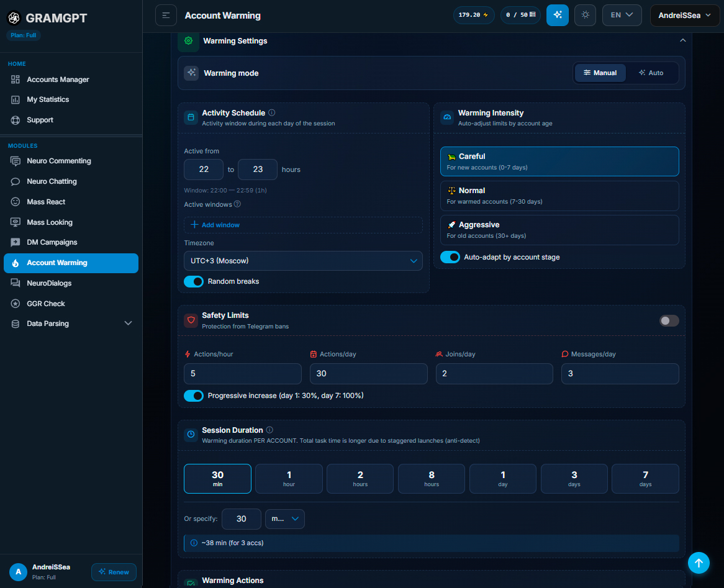Click the DM Campaigns arrow icon

[16, 242]
